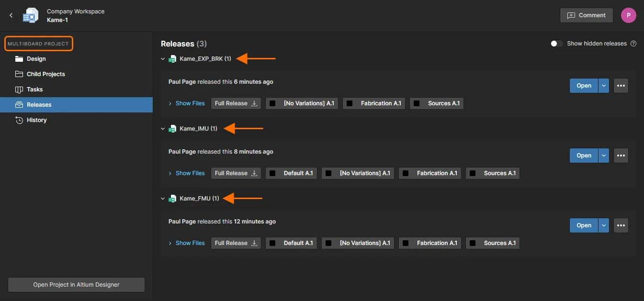Show Files for Kame_IMU release

[x=187, y=173]
